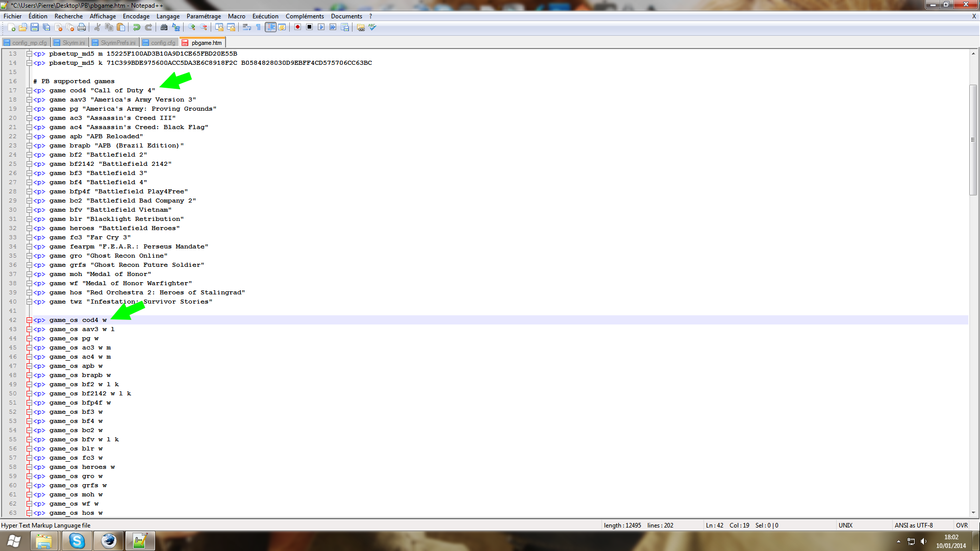This screenshot has width=980, height=551.
Task: Collapse fold marker on line 63
Action: [x=29, y=513]
